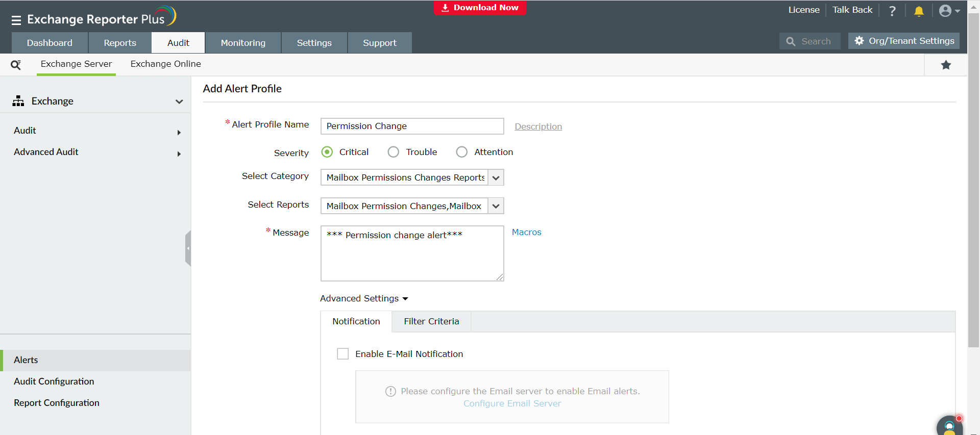The height and width of the screenshot is (435, 980).
Task: Open the Macros link
Action: (526, 232)
